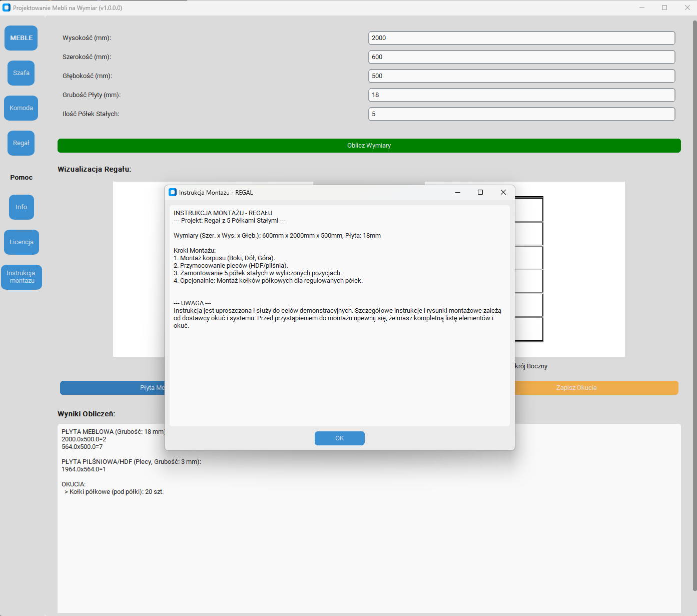697x616 pixels.
Task: Open the Info help page
Action: click(21, 207)
